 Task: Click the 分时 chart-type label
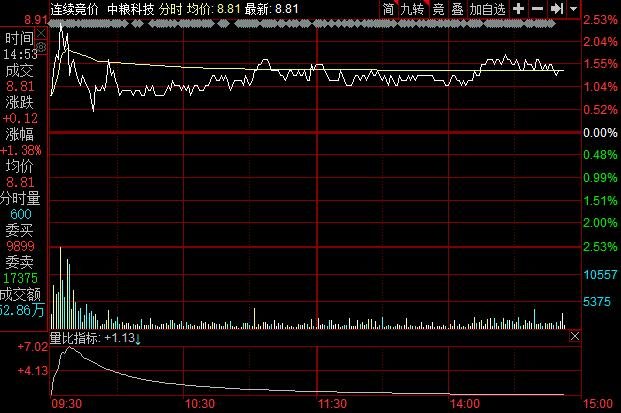(x=171, y=9)
